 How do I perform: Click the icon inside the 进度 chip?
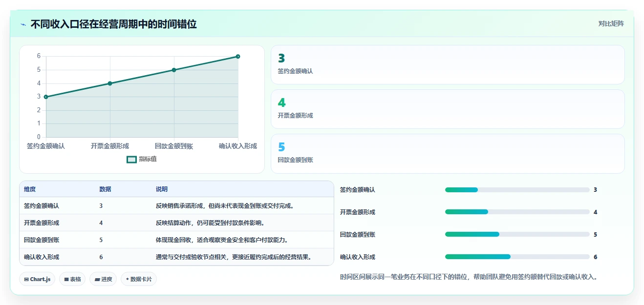(x=97, y=280)
